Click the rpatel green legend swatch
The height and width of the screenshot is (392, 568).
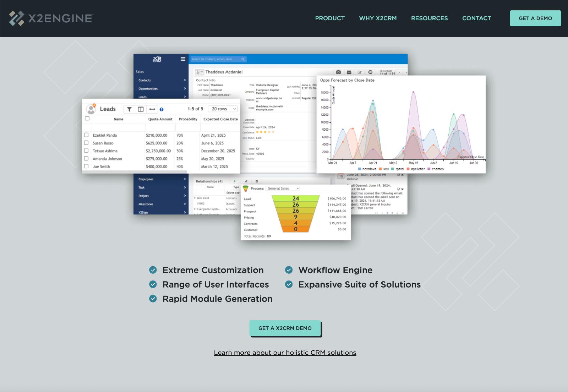tap(393, 169)
